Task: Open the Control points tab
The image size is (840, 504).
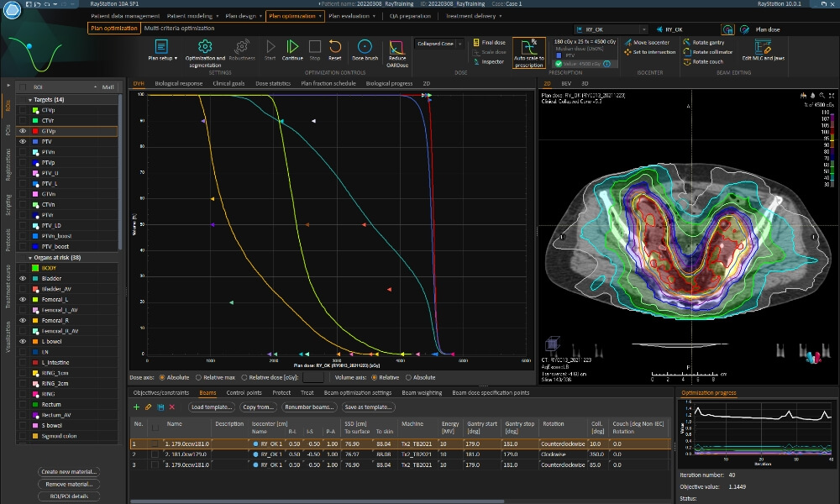Action: pyautogui.click(x=244, y=392)
